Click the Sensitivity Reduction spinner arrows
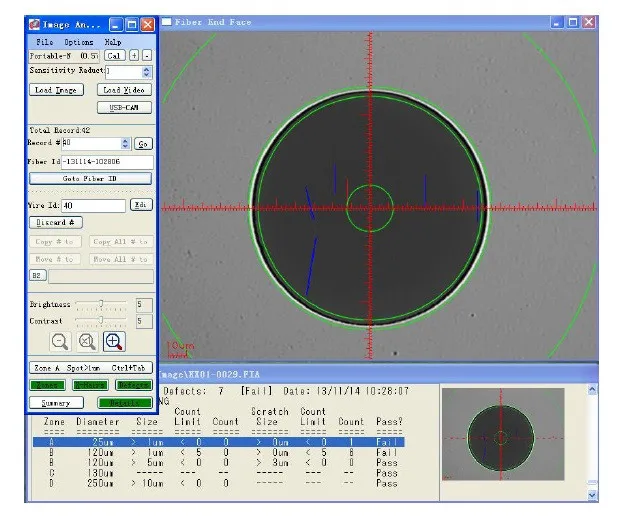The image size is (621, 521). point(146,72)
